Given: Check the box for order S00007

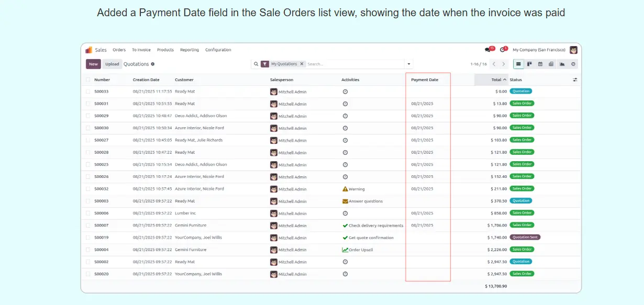Looking at the screenshot, I should click(88, 225).
